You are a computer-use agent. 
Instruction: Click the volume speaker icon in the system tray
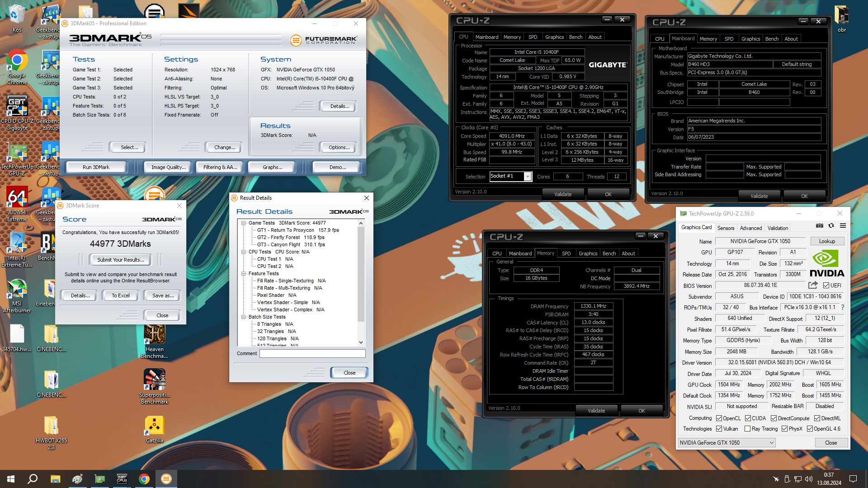(x=809, y=479)
